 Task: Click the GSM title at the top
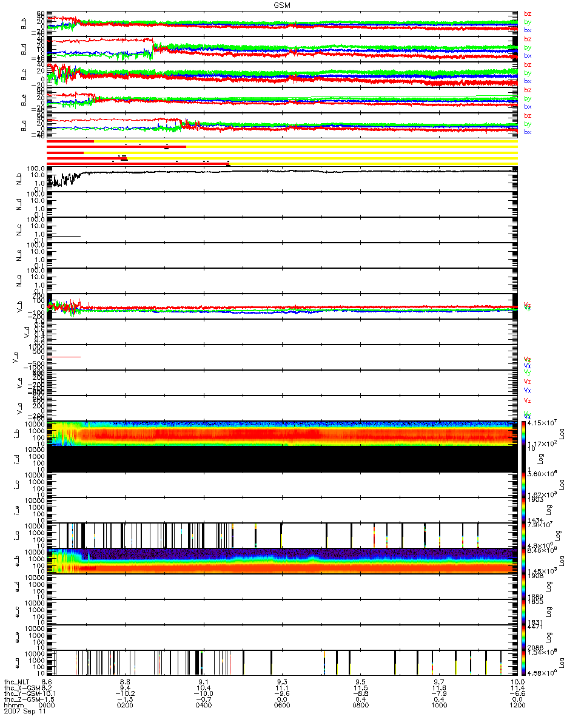coord(281,5)
